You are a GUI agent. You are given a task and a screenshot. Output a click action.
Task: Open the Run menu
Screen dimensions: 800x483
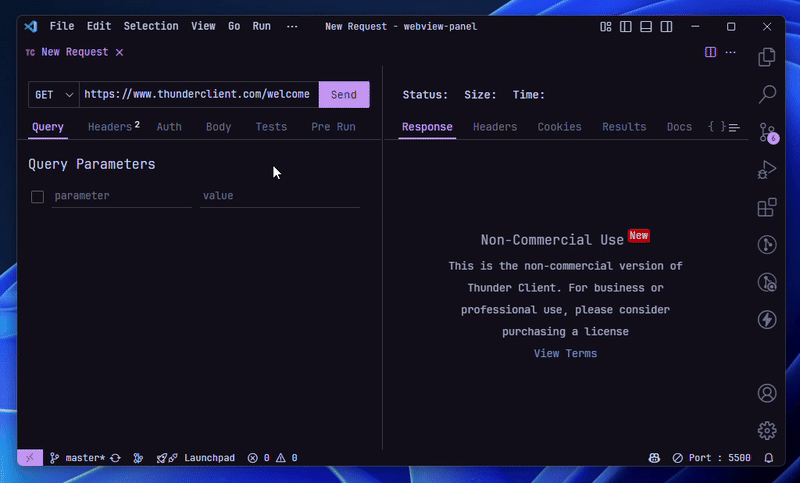(x=262, y=27)
